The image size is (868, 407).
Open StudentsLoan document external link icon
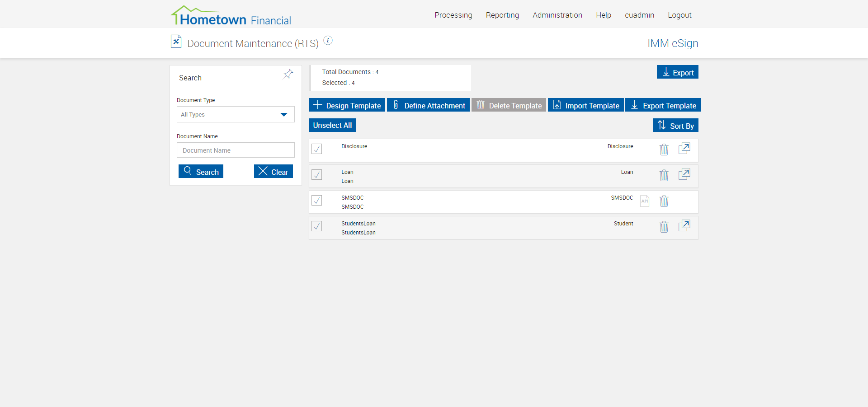684,226
